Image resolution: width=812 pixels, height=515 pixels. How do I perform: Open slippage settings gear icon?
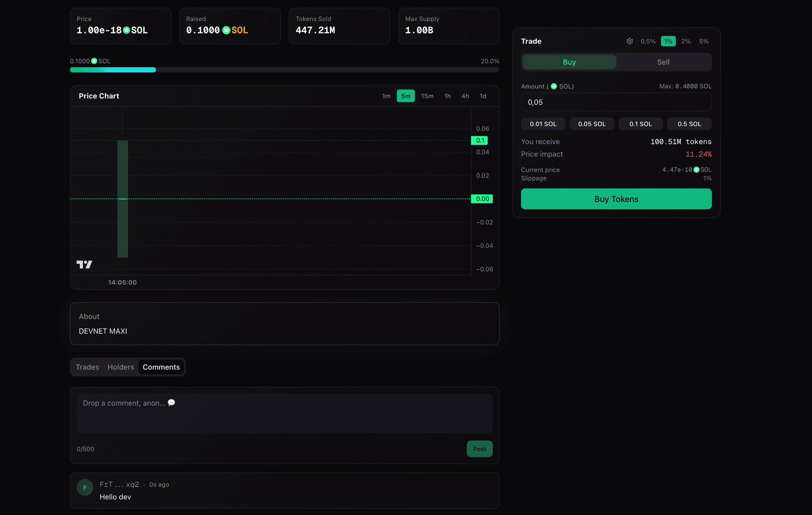(x=629, y=41)
